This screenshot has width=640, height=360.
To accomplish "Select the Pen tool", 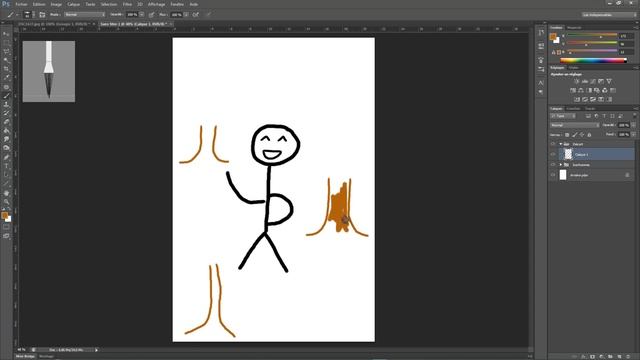I will (x=6, y=158).
